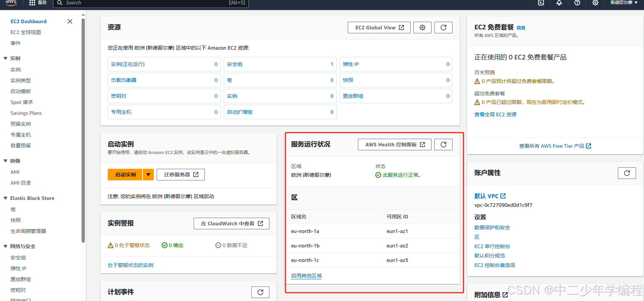Close the EC2 sidebar with the X
Screen dimensions: 644x301
pyautogui.click(x=70, y=21)
